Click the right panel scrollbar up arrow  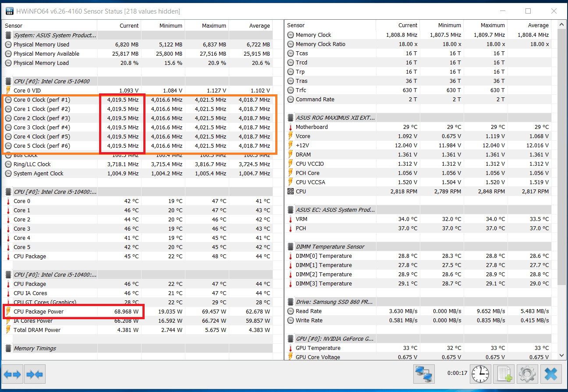point(561,25)
